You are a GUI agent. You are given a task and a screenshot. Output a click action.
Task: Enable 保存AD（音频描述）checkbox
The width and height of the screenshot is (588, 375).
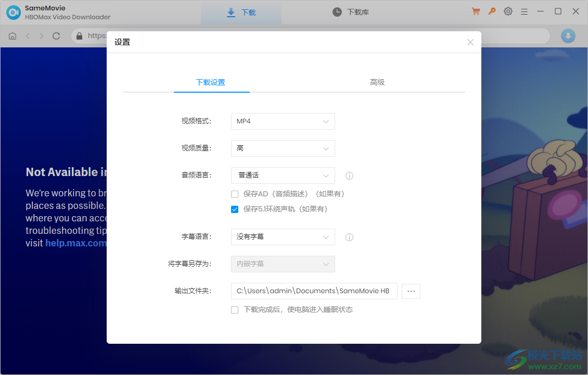235,194
